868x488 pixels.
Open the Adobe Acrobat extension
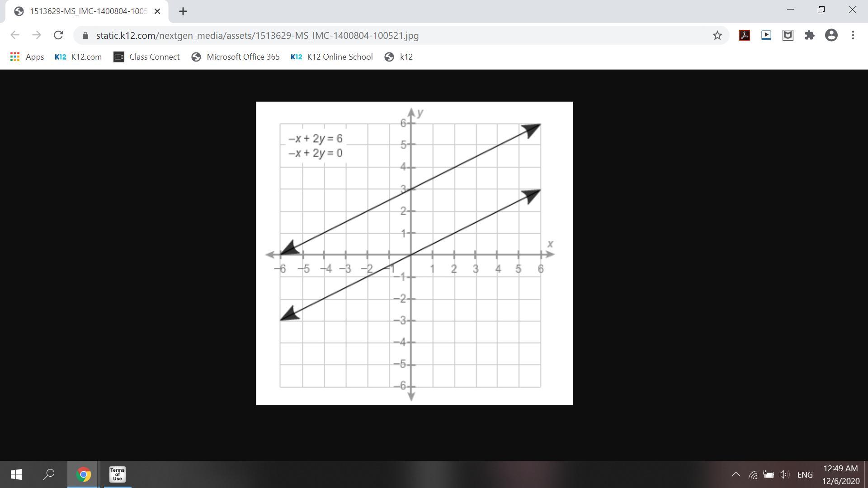pyautogui.click(x=744, y=35)
